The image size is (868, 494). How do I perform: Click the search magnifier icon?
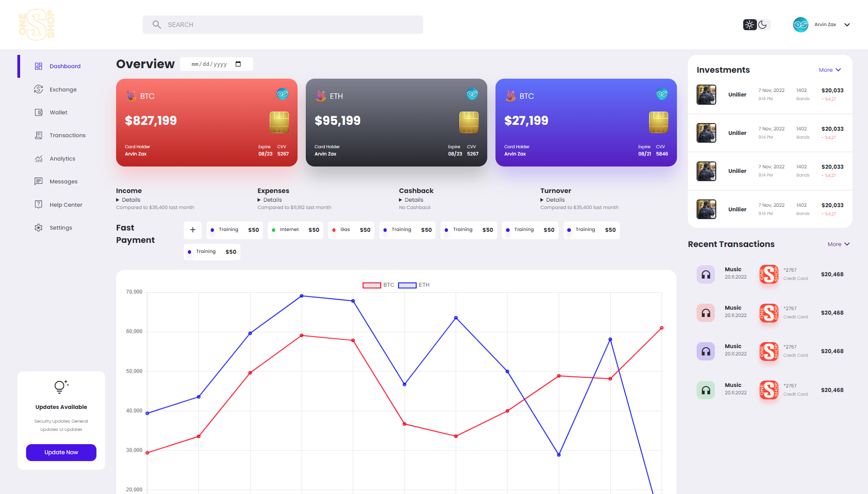pyautogui.click(x=157, y=25)
